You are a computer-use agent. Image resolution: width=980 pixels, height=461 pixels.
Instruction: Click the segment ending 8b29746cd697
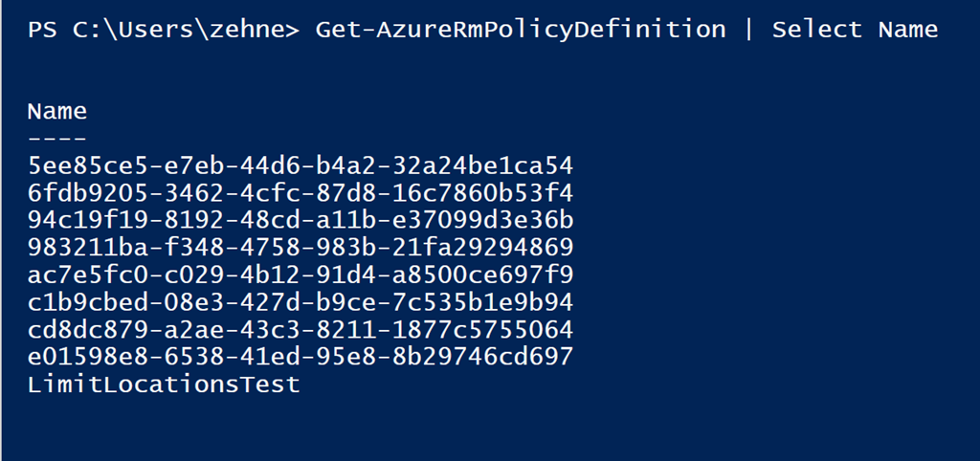(482, 358)
